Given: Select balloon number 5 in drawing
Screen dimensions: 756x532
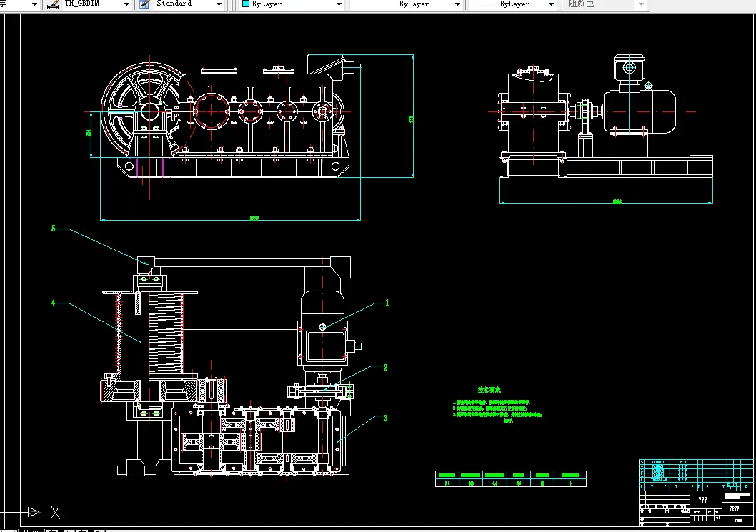Looking at the screenshot, I should pyautogui.click(x=54, y=229).
